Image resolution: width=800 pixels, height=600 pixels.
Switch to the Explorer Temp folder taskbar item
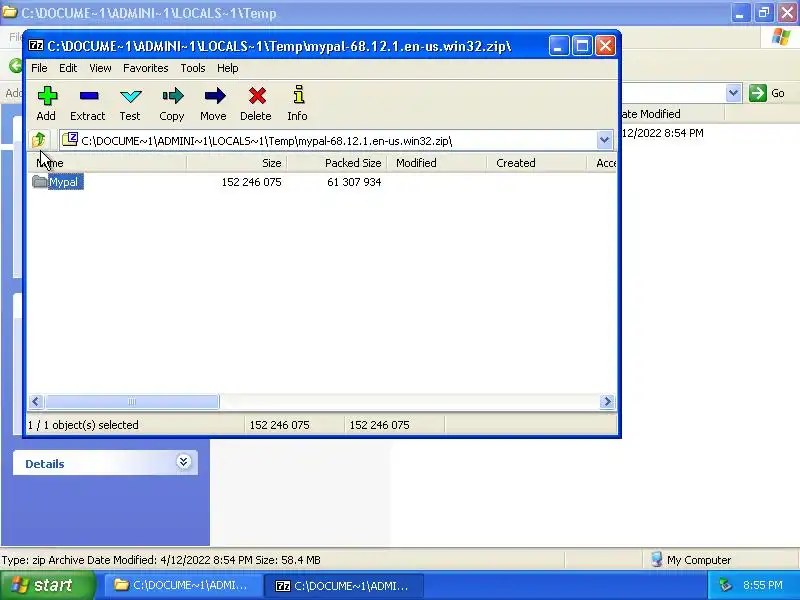click(183, 586)
